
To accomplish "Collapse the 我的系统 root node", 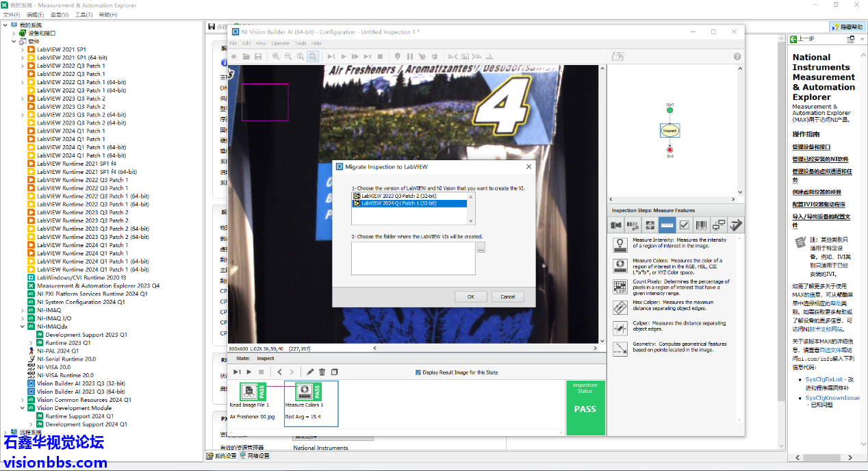I will [x=5, y=25].
